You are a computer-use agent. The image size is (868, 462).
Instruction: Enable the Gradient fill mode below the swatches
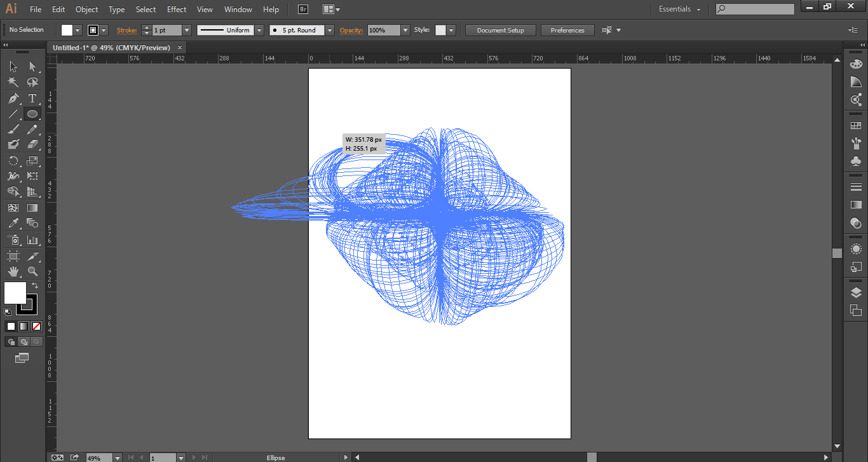point(24,326)
